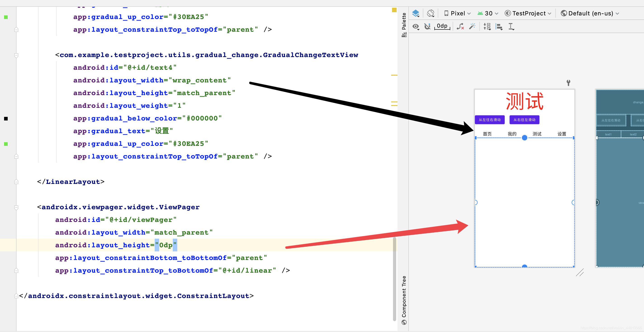
Task: Open the Align tool menu
Action: click(x=499, y=26)
